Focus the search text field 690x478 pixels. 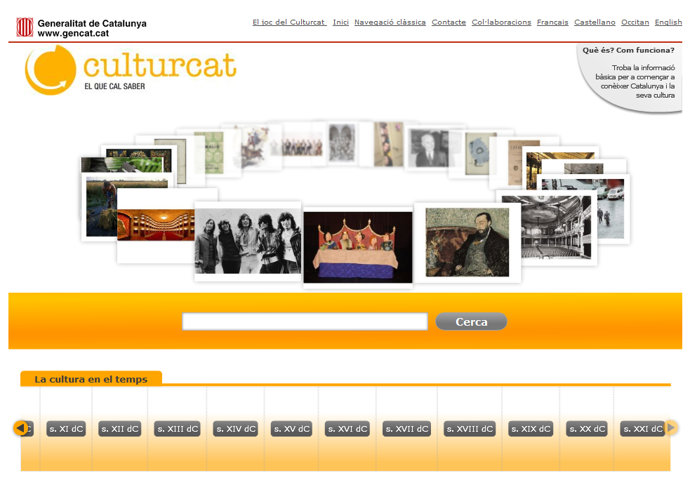click(305, 321)
